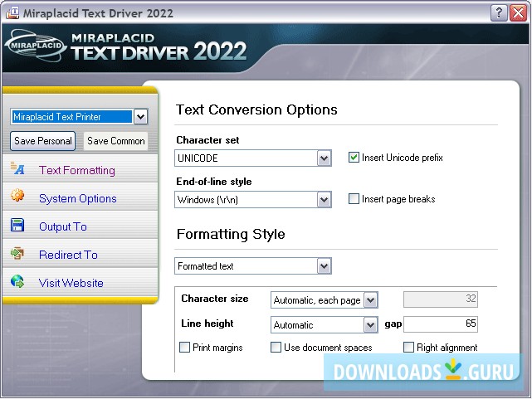Close the Text Driver window
This screenshot has height=399, width=532.
518,13
